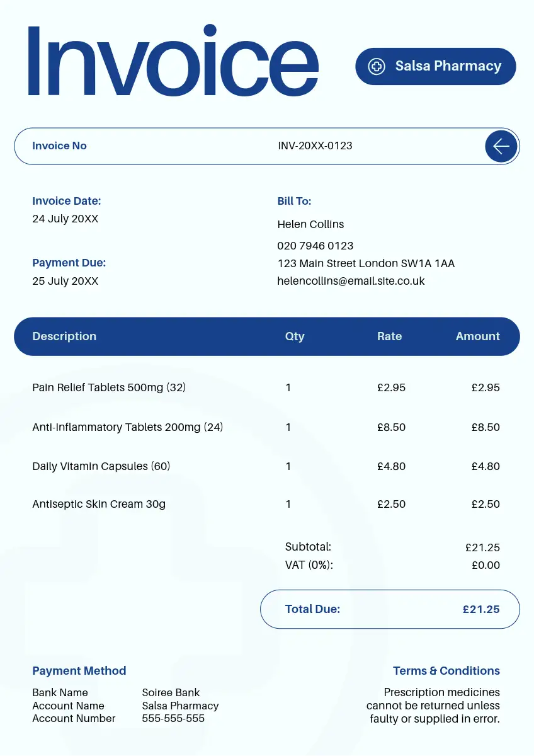Click the phone number 020 7946 0123
This screenshot has height=756, width=534.
pos(315,246)
